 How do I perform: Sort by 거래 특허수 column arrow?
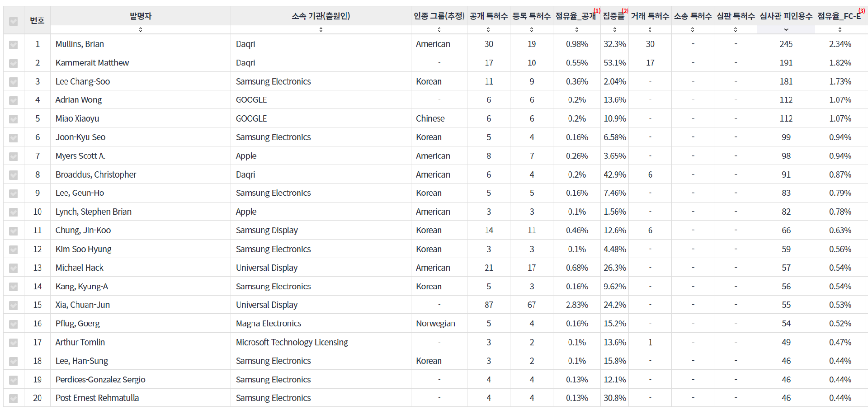[650, 29]
